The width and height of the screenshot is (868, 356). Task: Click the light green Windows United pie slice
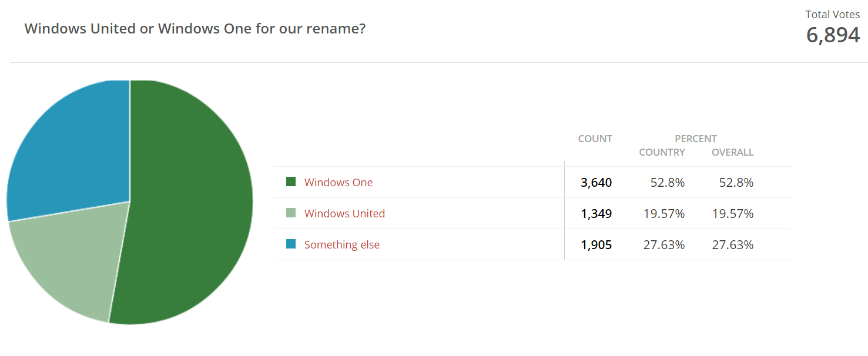click(x=71, y=258)
